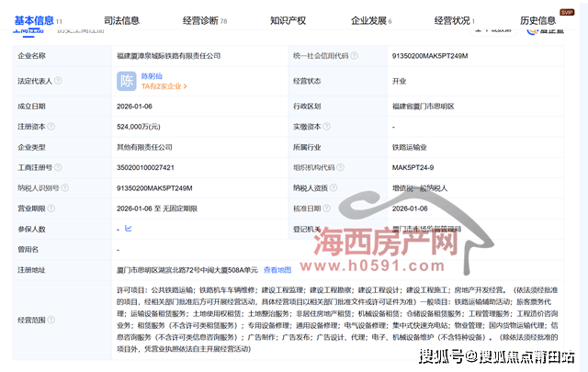Click help icon next to 纳税人资质

click(x=335, y=187)
